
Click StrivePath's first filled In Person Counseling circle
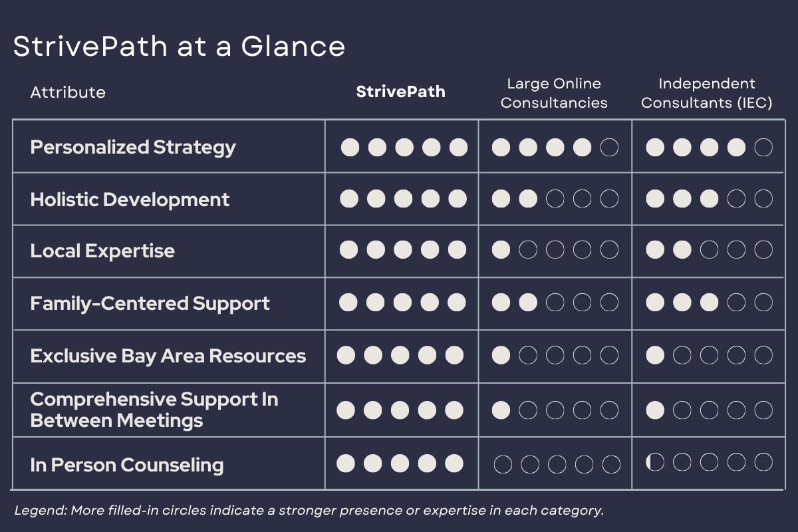[x=346, y=463]
